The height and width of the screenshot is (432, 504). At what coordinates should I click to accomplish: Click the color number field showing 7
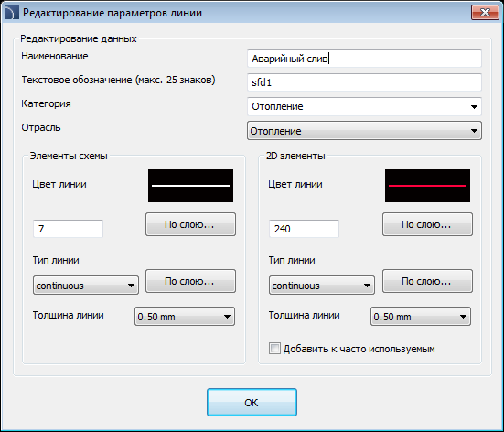(68, 229)
